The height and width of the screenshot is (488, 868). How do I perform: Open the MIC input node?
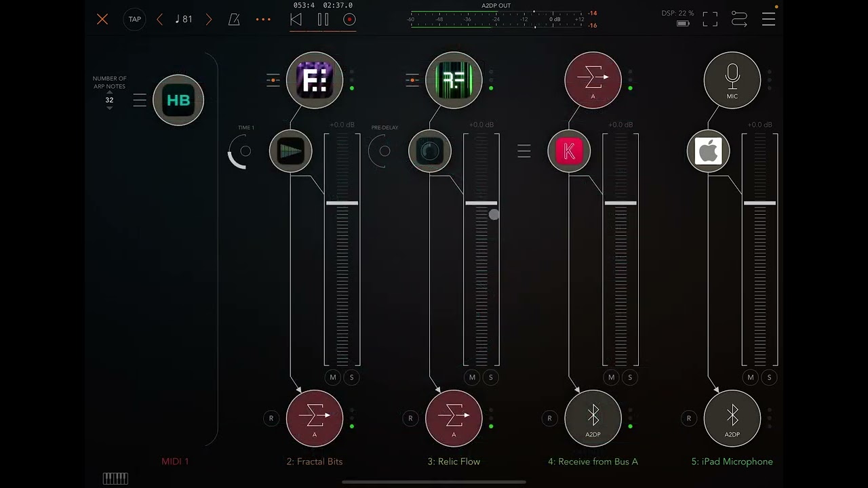(x=732, y=80)
